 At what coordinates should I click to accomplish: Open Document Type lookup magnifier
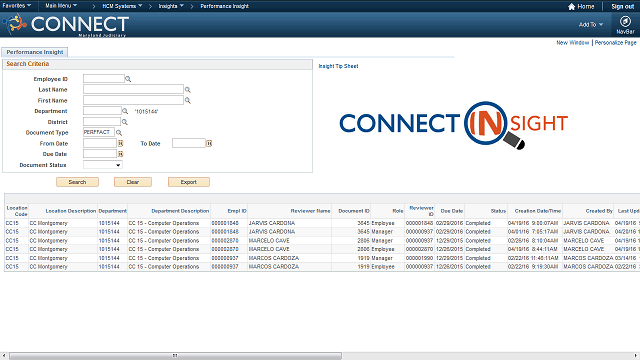coord(119,133)
